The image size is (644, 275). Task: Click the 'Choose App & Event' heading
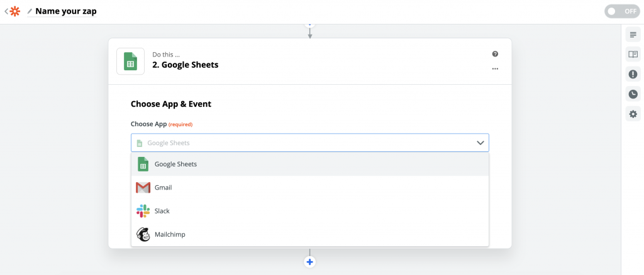click(x=171, y=104)
